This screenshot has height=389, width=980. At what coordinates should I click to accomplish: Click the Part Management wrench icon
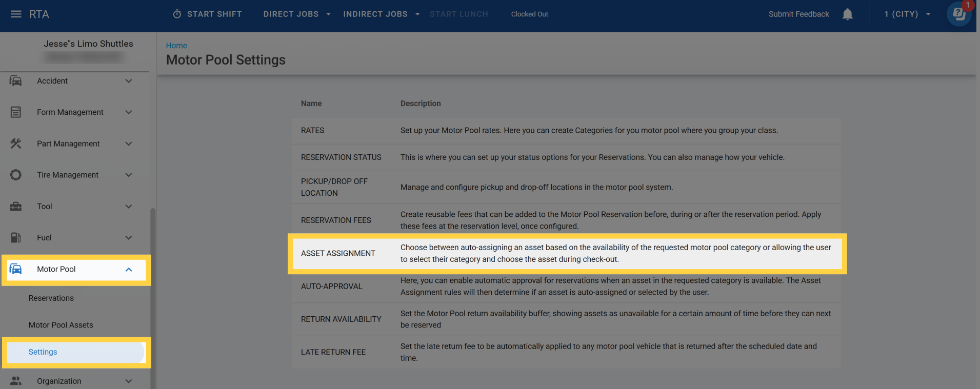pyautogui.click(x=16, y=144)
